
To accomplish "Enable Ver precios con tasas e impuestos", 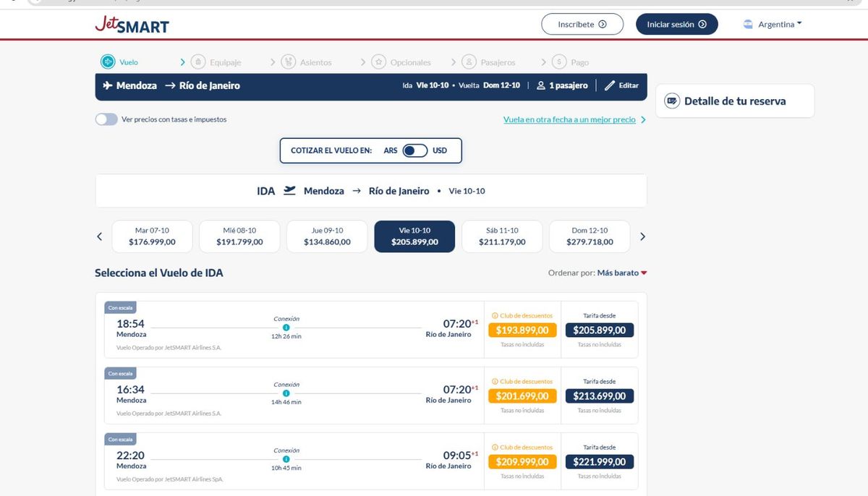I will click(106, 119).
